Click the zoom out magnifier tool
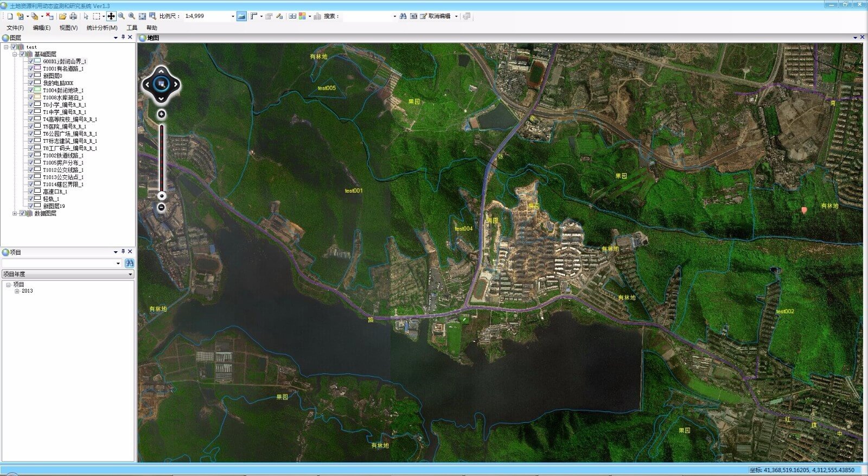868x476 pixels. point(122,16)
